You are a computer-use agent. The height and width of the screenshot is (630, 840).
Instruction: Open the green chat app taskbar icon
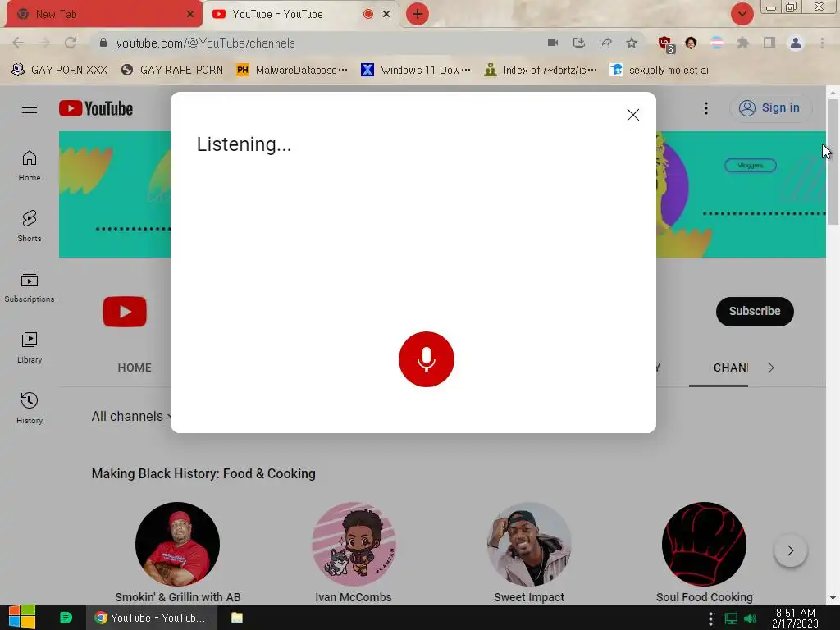[x=66, y=618]
